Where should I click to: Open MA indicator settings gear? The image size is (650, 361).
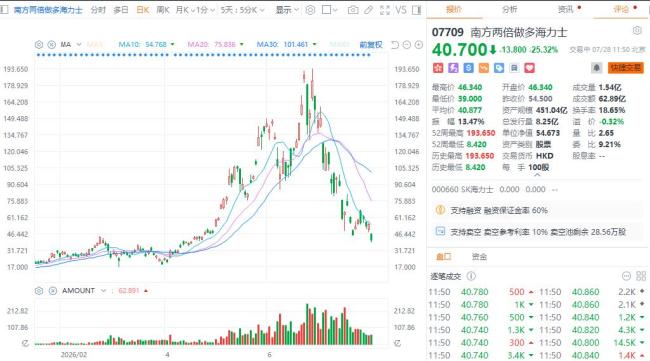coord(39,44)
